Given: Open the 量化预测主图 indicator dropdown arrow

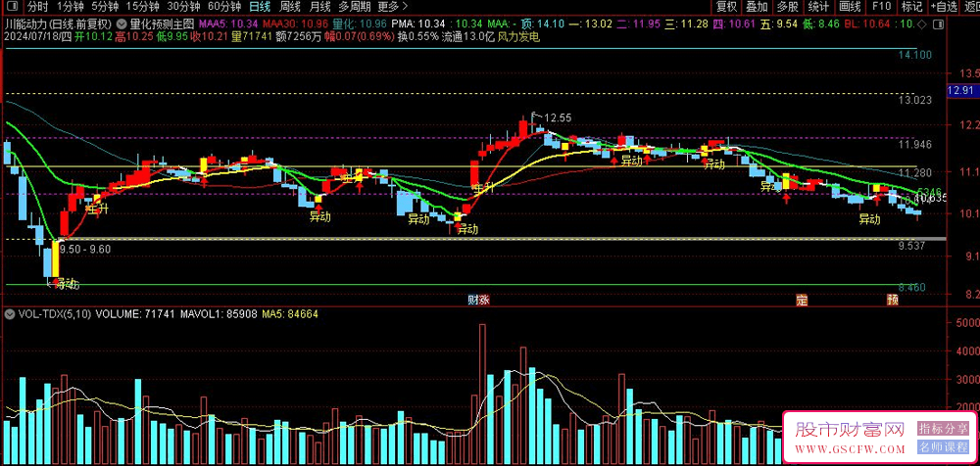Looking at the screenshot, I should click(x=122, y=24).
